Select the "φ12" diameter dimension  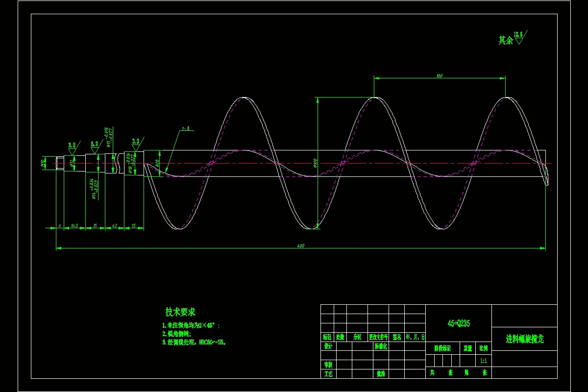point(72,163)
